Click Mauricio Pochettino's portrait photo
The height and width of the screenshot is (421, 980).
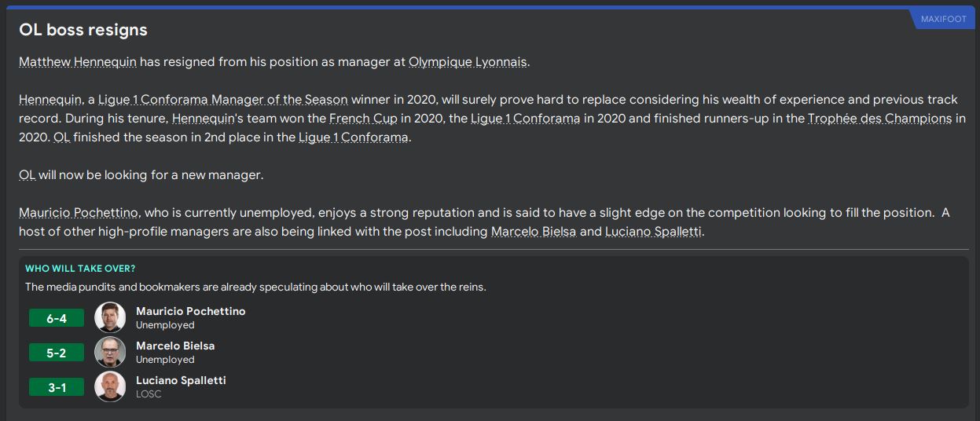pyautogui.click(x=110, y=317)
